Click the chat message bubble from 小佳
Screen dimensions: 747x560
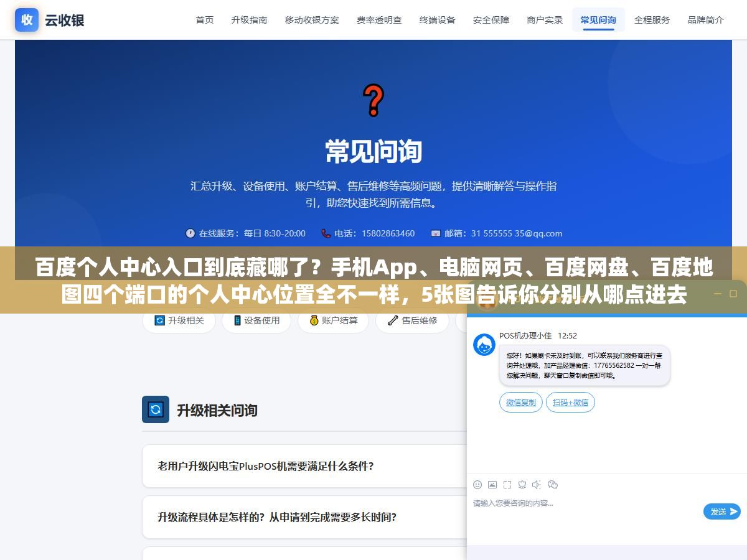pyautogui.click(x=585, y=365)
